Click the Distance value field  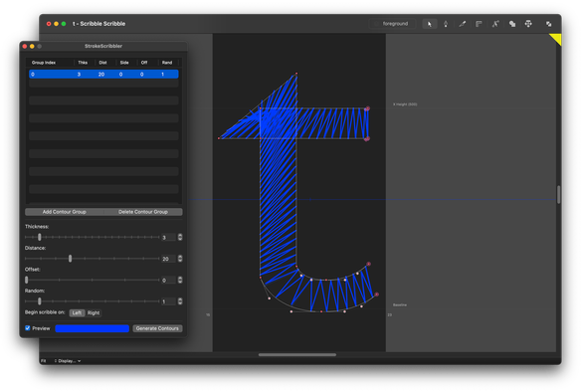tap(168, 259)
